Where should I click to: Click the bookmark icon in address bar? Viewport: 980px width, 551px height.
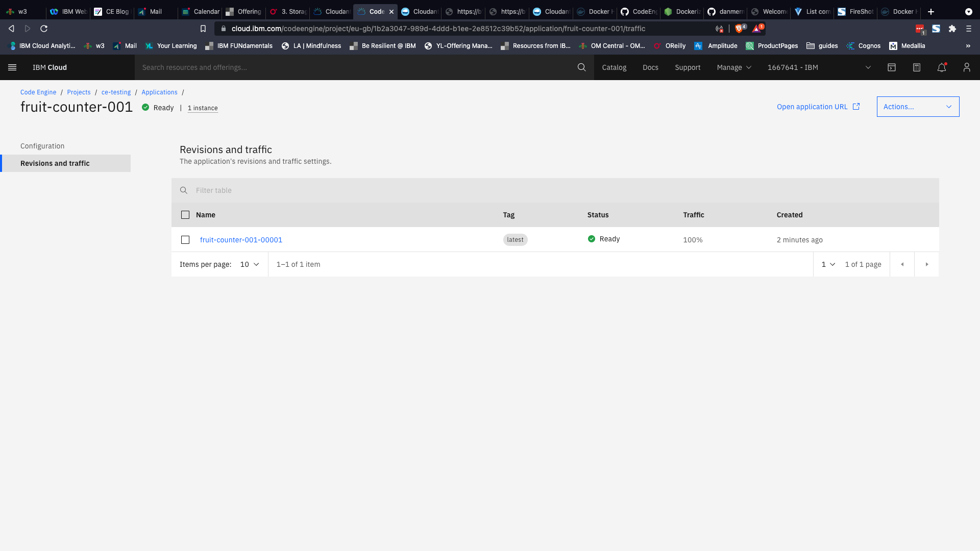click(203, 29)
